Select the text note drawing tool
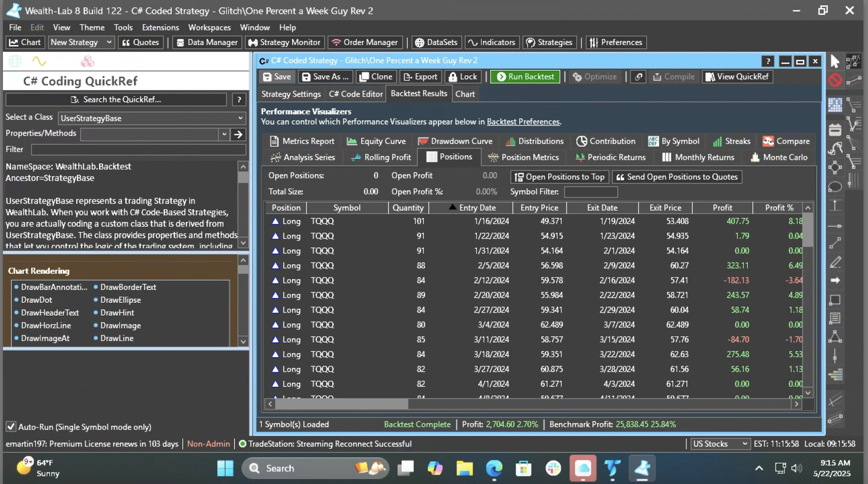 click(835, 319)
